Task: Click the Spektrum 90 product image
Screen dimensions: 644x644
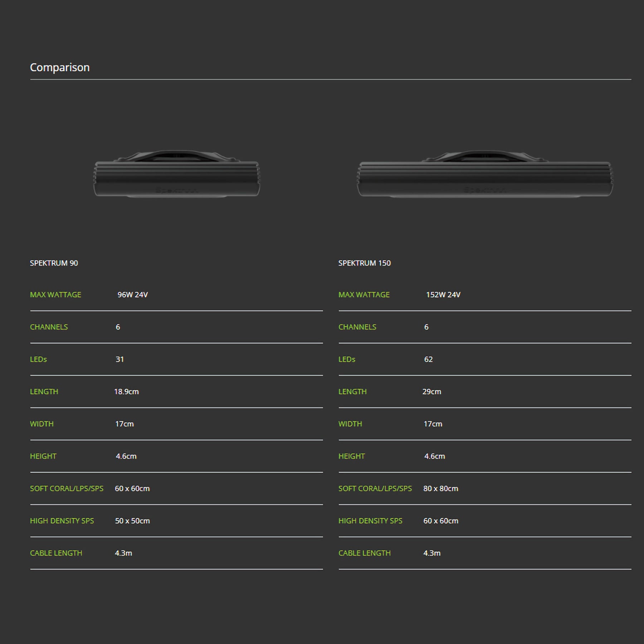Action: (176, 174)
